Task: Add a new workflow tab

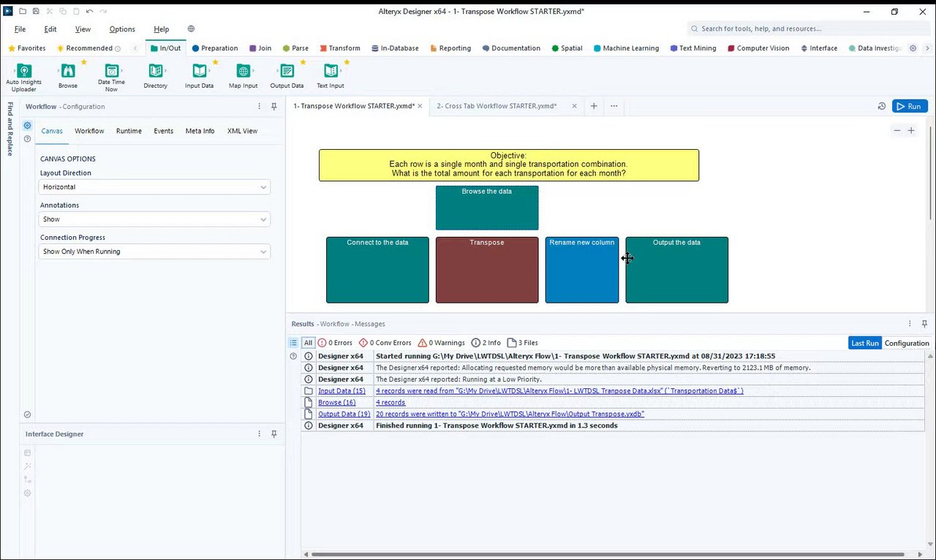Action: (x=594, y=106)
